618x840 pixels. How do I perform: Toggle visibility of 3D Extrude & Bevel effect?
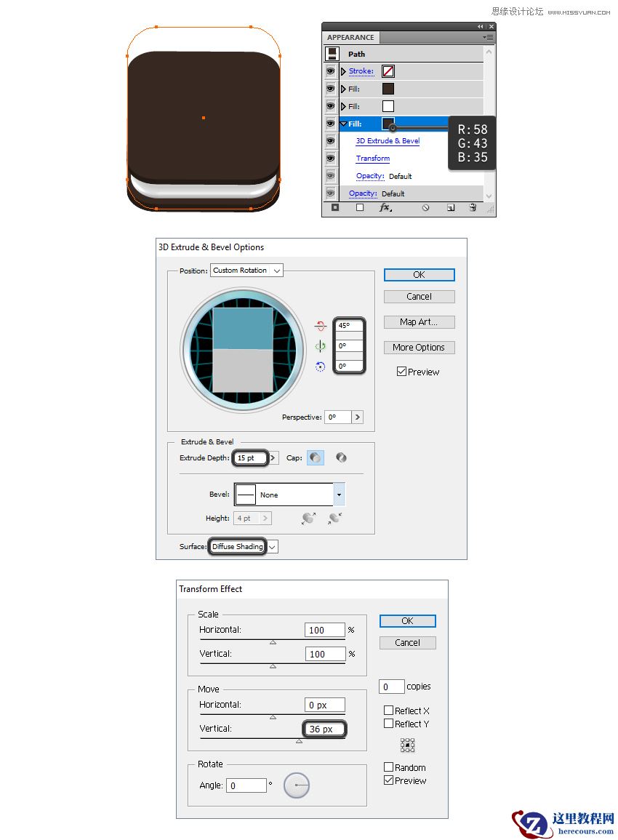click(330, 141)
